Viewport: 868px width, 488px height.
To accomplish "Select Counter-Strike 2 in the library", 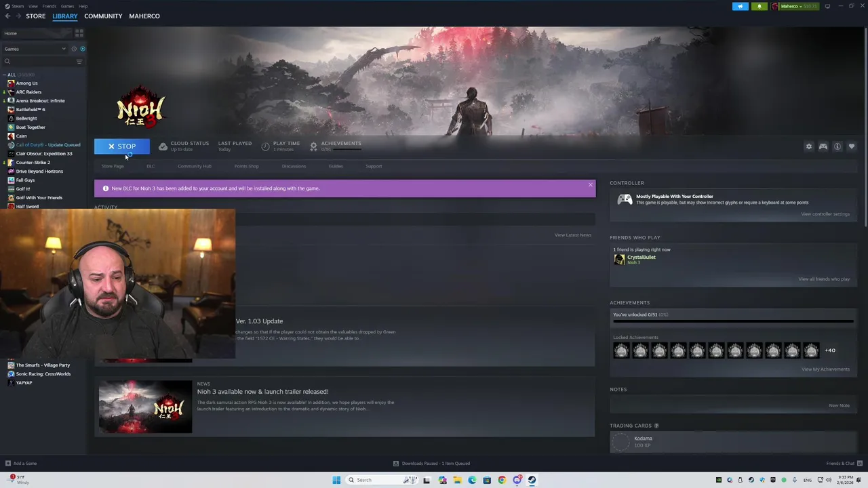I will tap(33, 163).
